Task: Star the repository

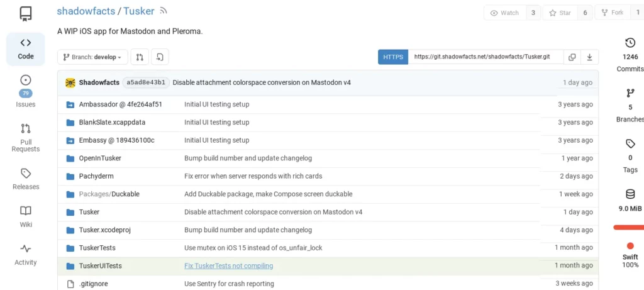Action: [x=560, y=13]
